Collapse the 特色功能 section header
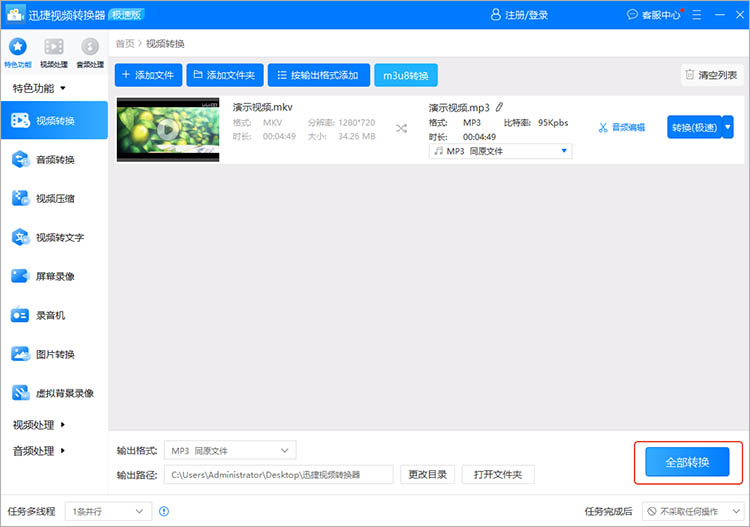This screenshot has height=527, width=750. pyautogui.click(x=39, y=88)
